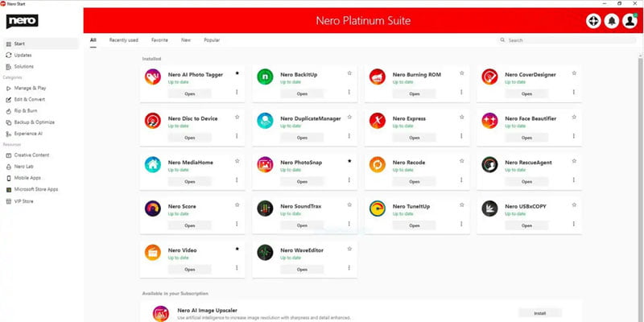Switch to the Popular tab
The width and height of the screenshot is (644, 322).
coord(212,40)
